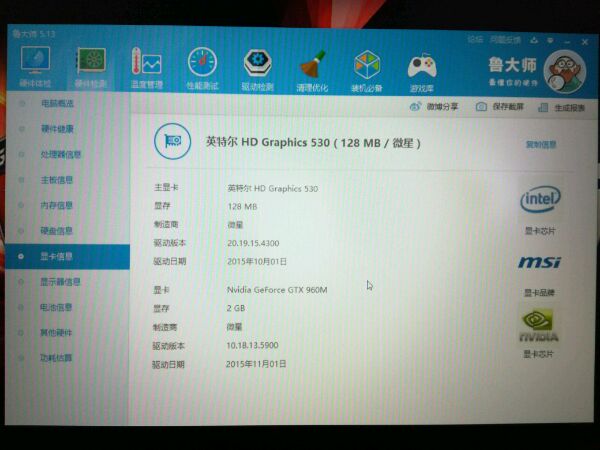The image size is (600, 450).
Task: Share via 微博分享
Action: (434, 106)
